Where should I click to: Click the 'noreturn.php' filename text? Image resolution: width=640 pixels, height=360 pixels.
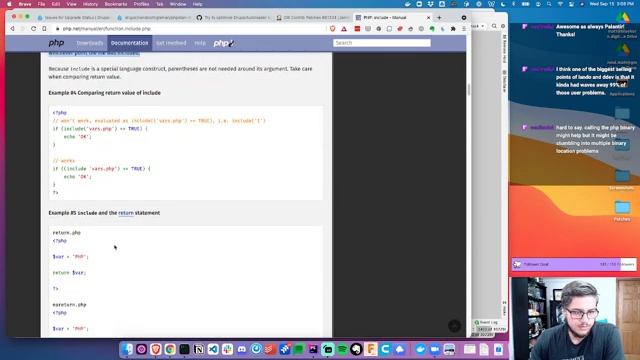pos(69,304)
